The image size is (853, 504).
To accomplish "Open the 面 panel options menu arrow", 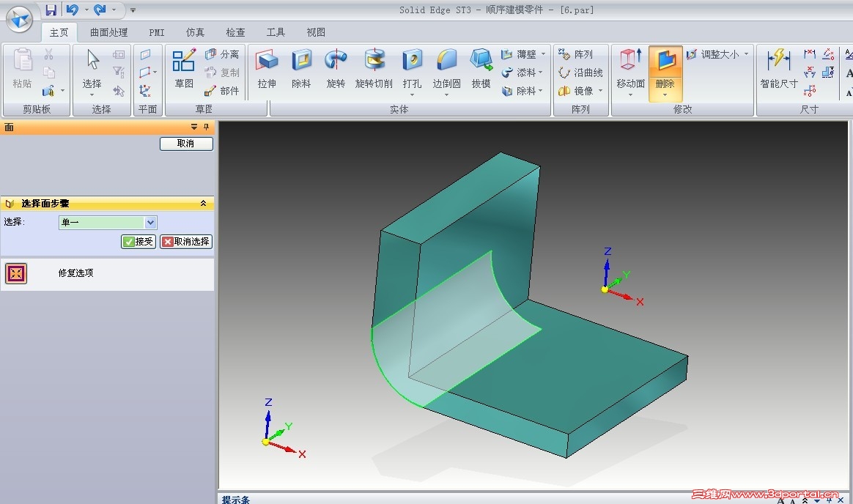I will [193, 127].
